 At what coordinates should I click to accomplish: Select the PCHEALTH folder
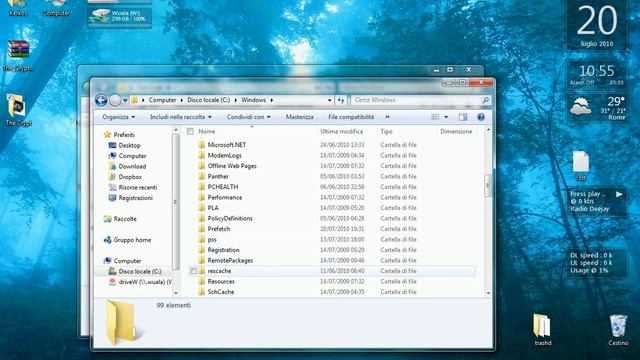pos(223,187)
